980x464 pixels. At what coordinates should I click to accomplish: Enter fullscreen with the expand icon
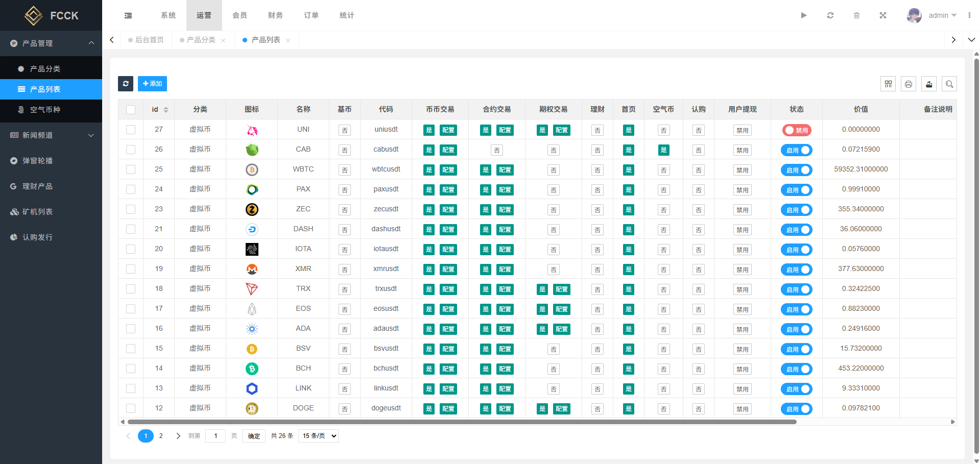click(x=883, y=15)
